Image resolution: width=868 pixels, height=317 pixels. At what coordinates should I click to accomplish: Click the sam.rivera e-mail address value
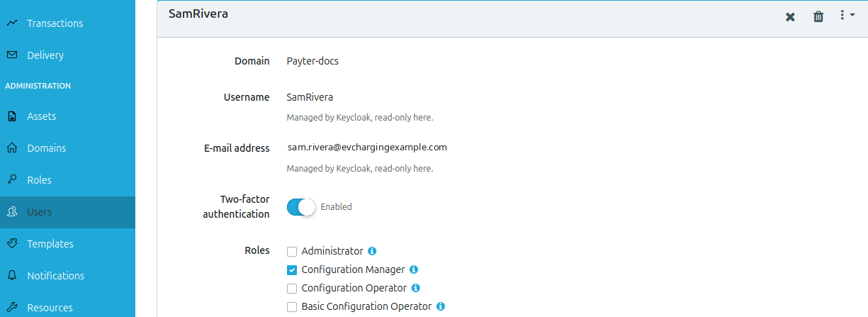coord(367,148)
